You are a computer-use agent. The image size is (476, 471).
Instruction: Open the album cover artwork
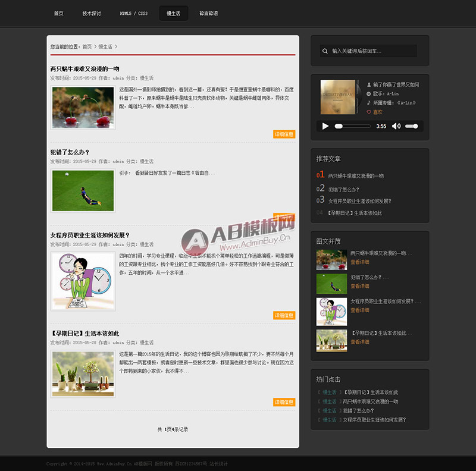[337, 97]
